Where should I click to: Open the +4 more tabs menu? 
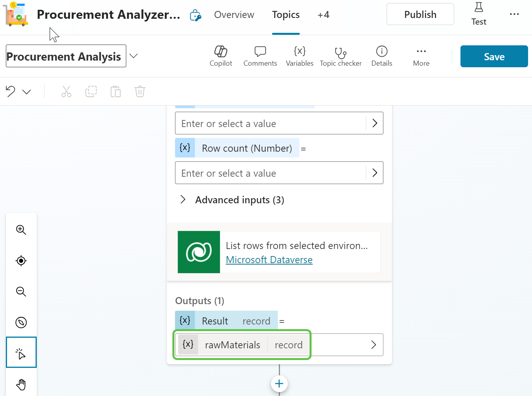click(323, 15)
